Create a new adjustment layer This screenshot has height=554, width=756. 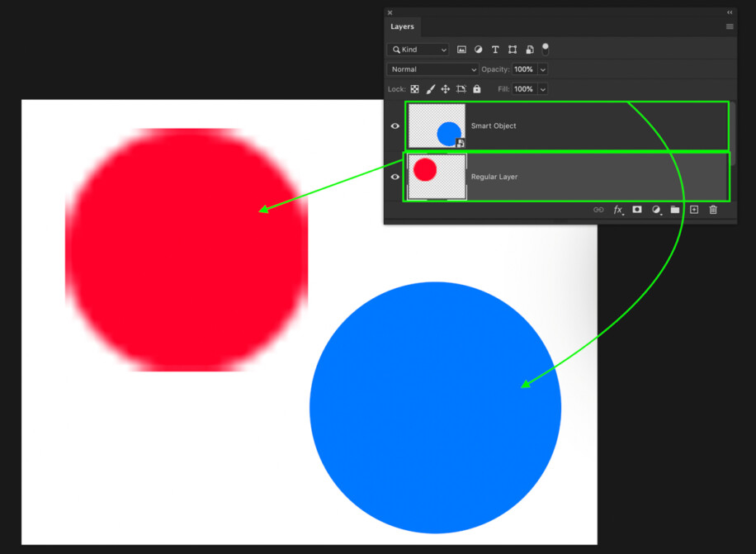[x=657, y=210]
